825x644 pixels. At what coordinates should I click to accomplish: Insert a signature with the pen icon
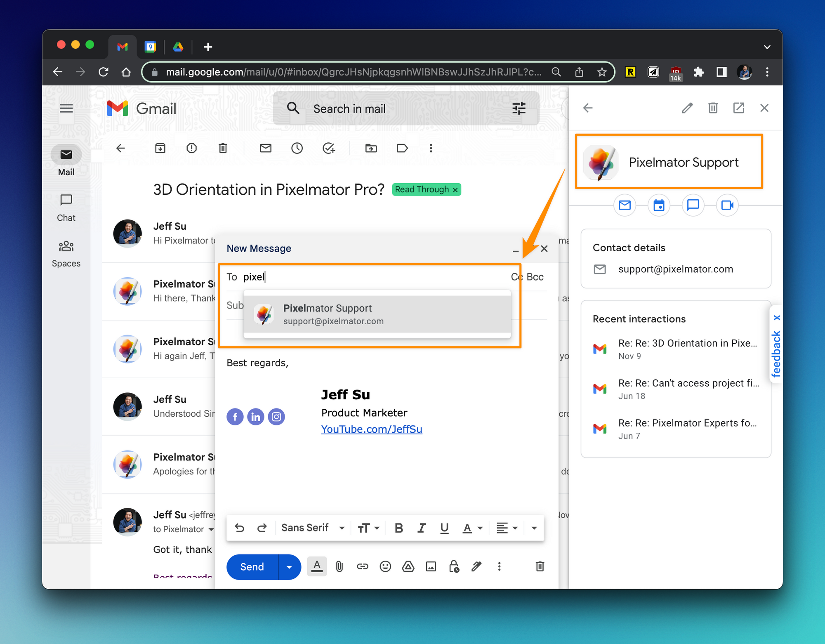[476, 566]
